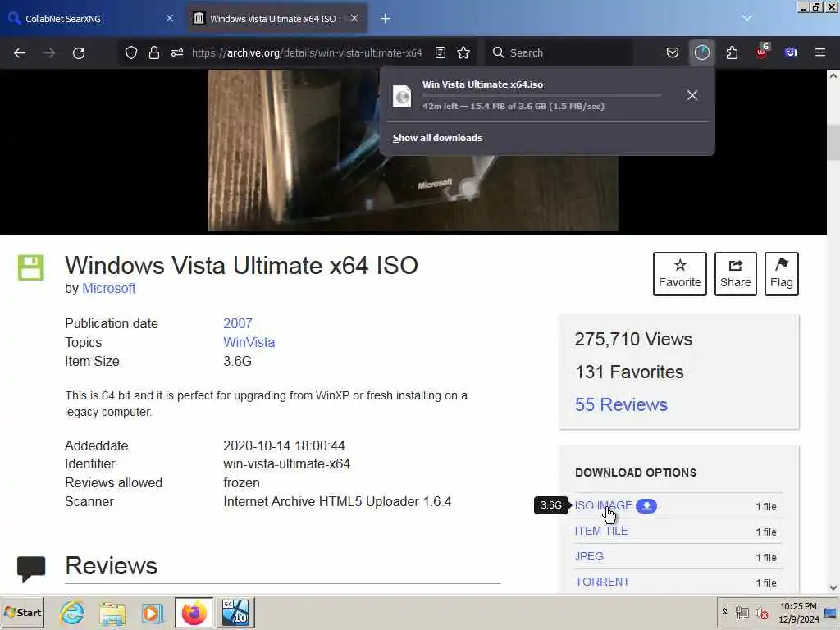Open the Windows Start menu
The height and width of the screenshot is (630, 840).
pos(22,612)
